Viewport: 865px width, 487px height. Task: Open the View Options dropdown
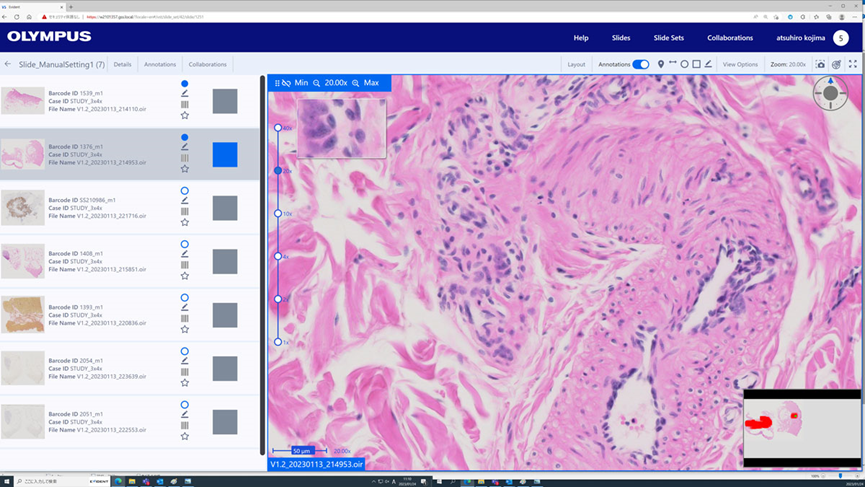(x=740, y=64)
